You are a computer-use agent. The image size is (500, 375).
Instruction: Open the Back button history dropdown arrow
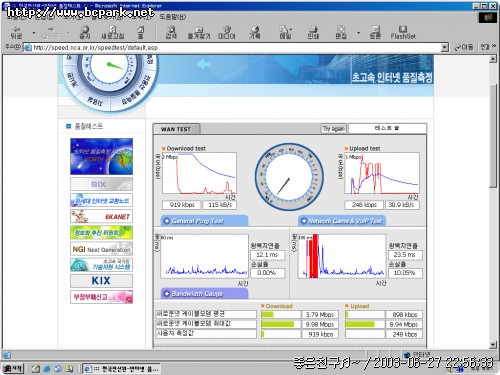coord(34,33)
